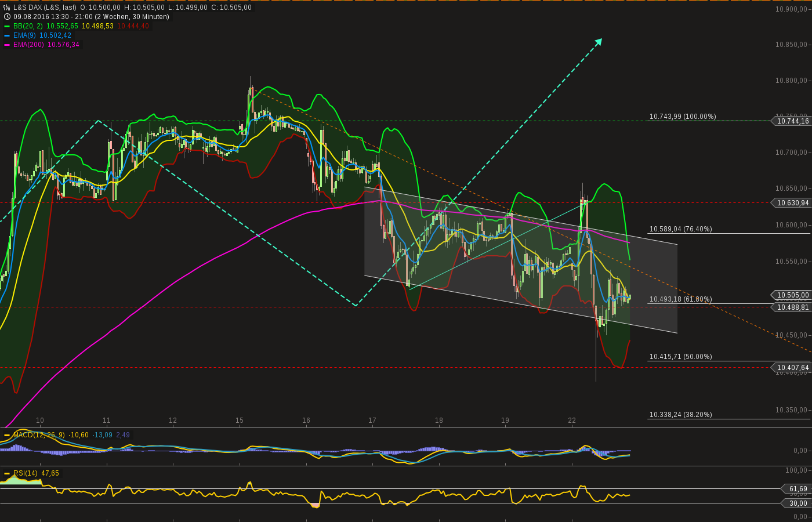Viewport: 812px width, 522px height.
Task: Click the MACD axis label 0,00
Action: (x=801, y=451)
